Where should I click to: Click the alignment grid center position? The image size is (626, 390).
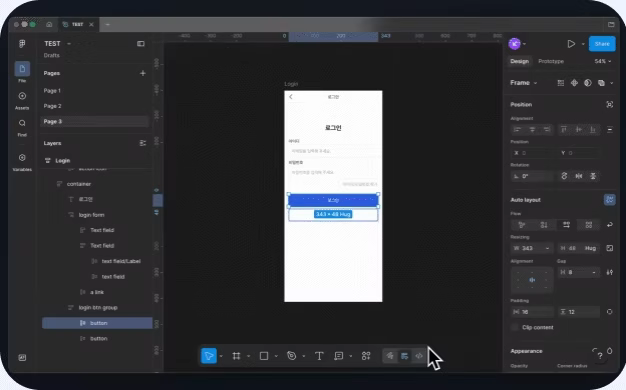[532, 280]
